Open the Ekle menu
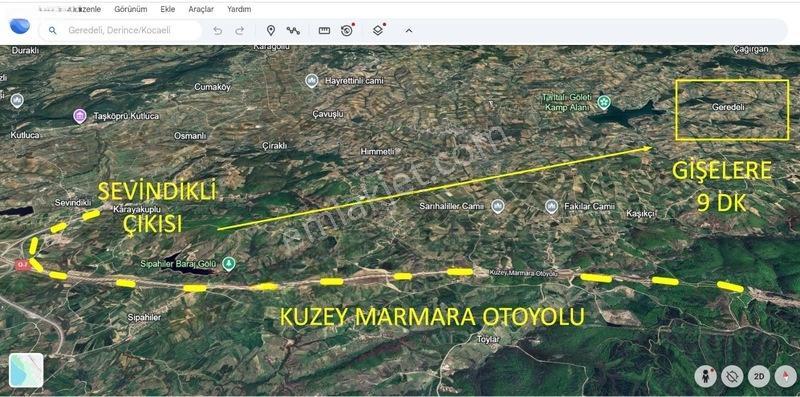Screen dimensions: 800x397 click(x=167, y=9)
